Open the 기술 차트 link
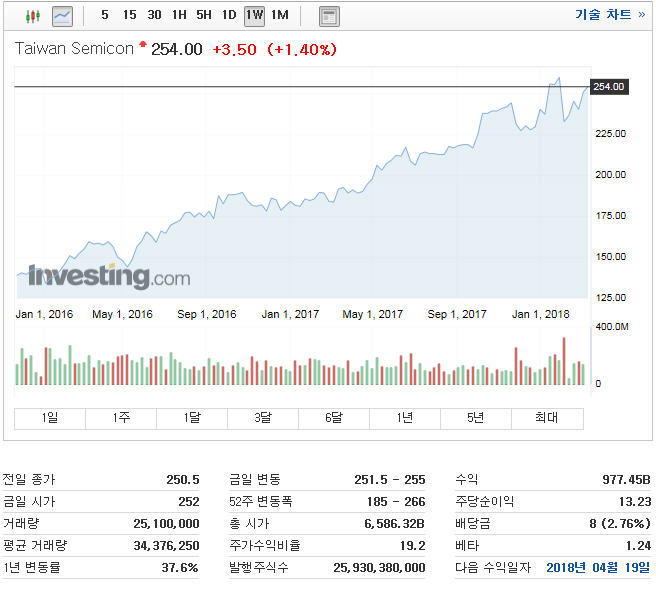656x595 pixels. click(609, 15)
